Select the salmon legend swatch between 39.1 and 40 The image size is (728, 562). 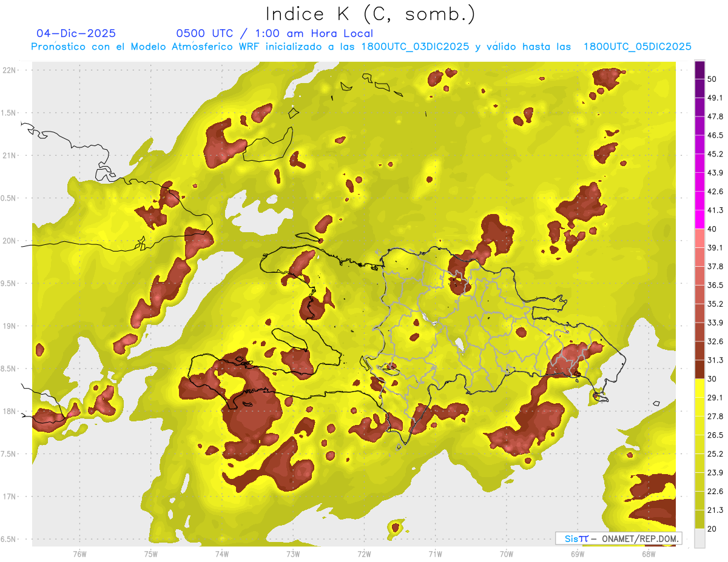point(699,238)
